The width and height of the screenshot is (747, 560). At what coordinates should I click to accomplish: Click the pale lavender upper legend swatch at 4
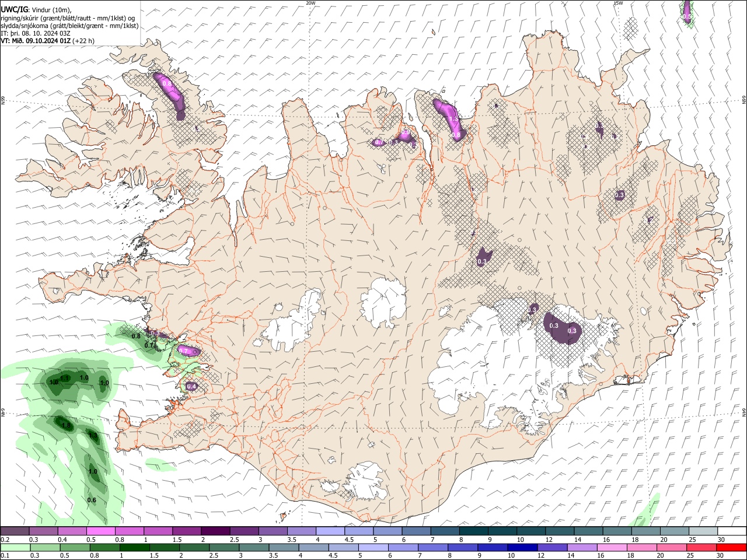click(329, 531)
